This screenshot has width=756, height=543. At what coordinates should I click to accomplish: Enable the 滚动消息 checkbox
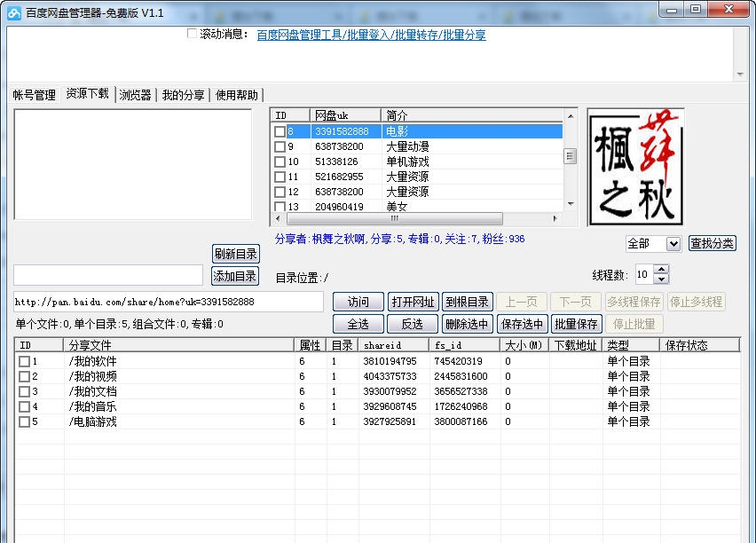click(192, 34)
